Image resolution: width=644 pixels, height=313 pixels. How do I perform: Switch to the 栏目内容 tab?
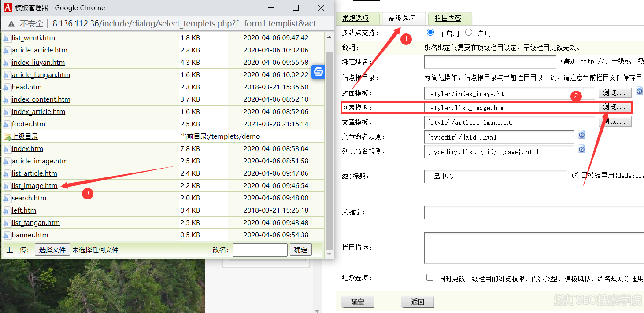[448, 18]
